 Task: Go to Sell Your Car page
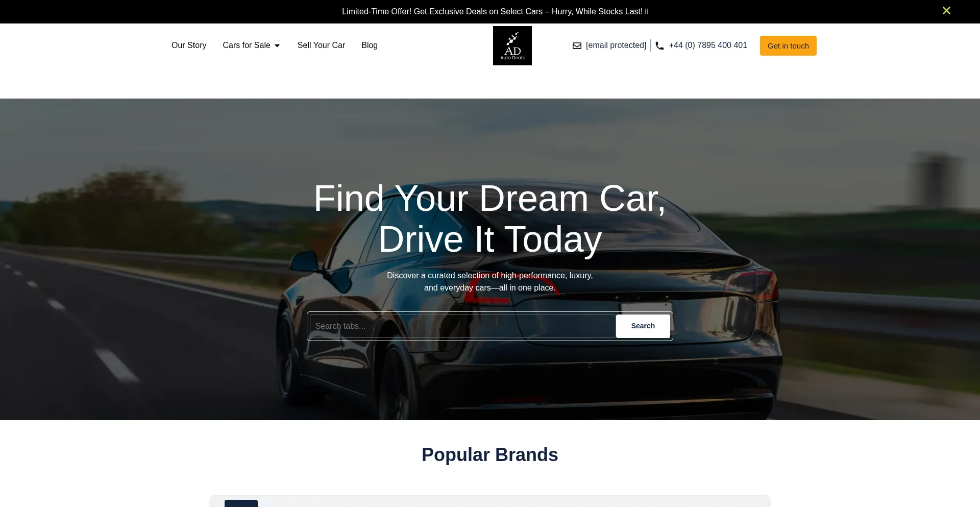tap(321, 45)
